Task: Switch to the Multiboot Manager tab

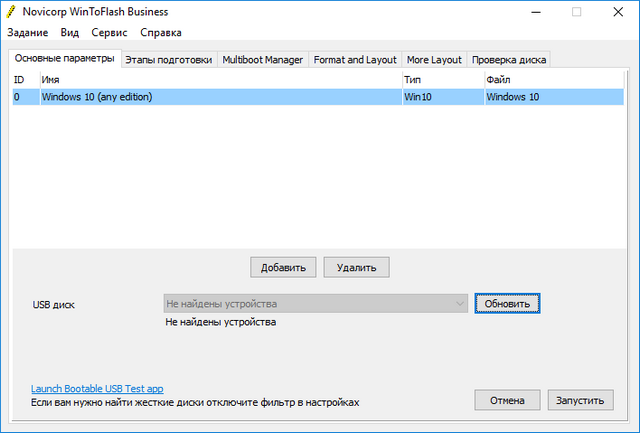Action: [262, 59]
